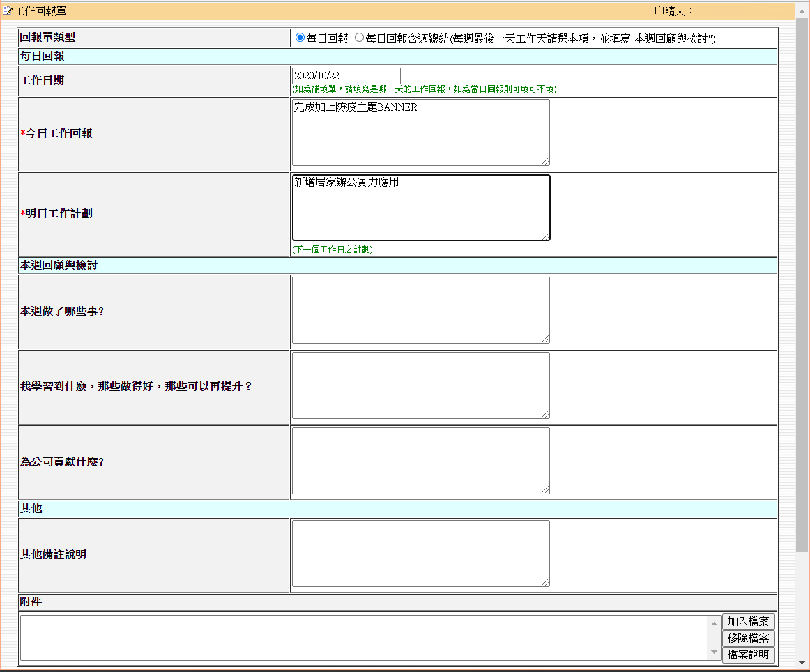Click the page scrollbar down arrow

click(x=802, y=662)
